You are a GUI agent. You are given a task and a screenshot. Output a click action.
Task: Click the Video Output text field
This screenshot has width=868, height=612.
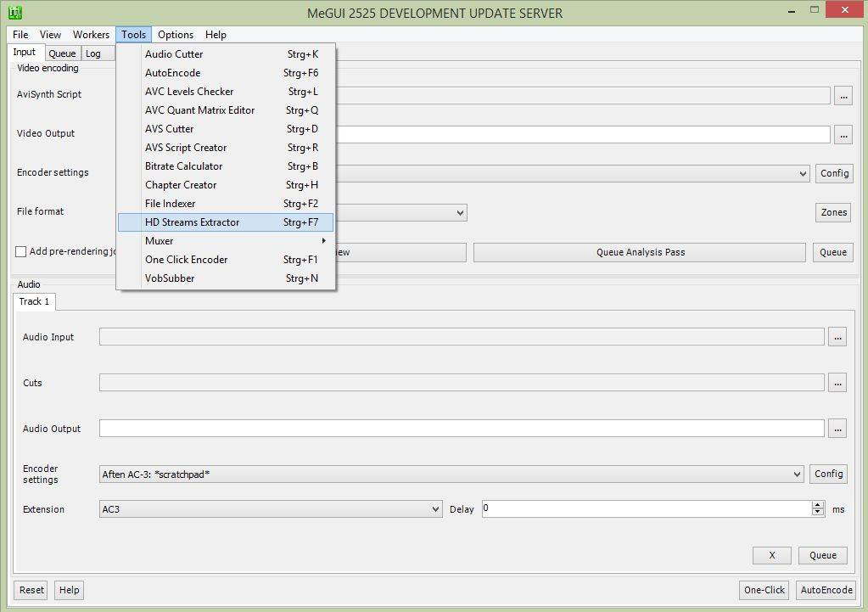(583, 135)
